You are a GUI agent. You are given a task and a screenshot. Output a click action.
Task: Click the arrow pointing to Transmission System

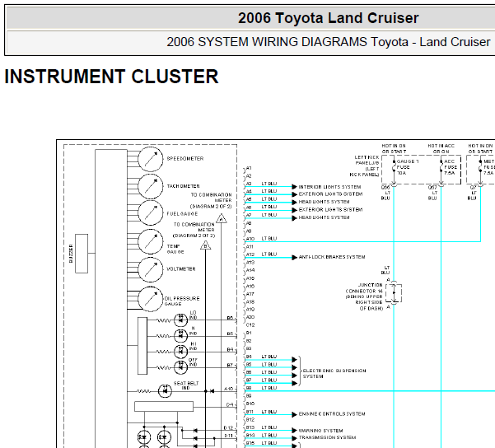(x=295, y=438)
